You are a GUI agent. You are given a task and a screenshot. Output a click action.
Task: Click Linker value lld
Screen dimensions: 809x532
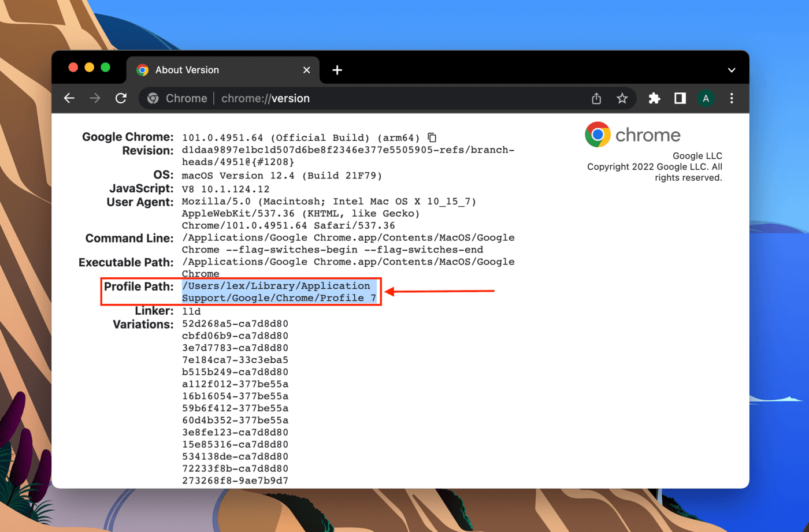point(191,311)
